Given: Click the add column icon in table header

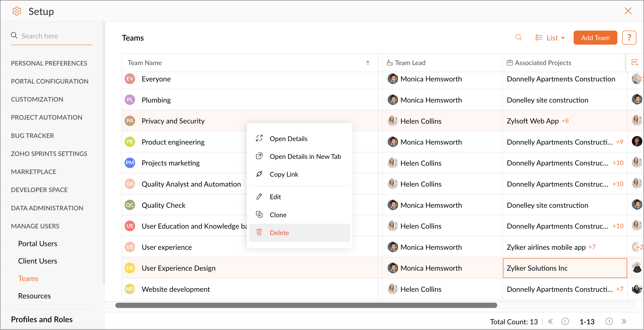Looking at the screenshot, I should [x=634, y=62].
